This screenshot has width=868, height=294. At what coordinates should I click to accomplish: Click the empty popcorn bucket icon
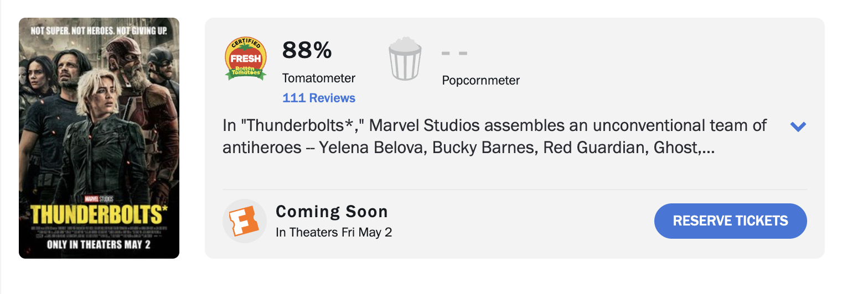click(405, 59)
